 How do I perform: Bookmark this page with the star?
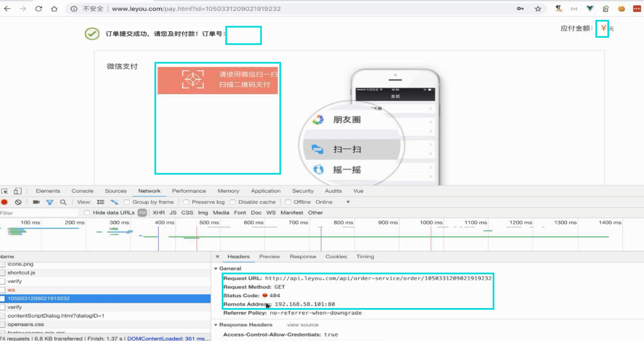coord(538,8)
